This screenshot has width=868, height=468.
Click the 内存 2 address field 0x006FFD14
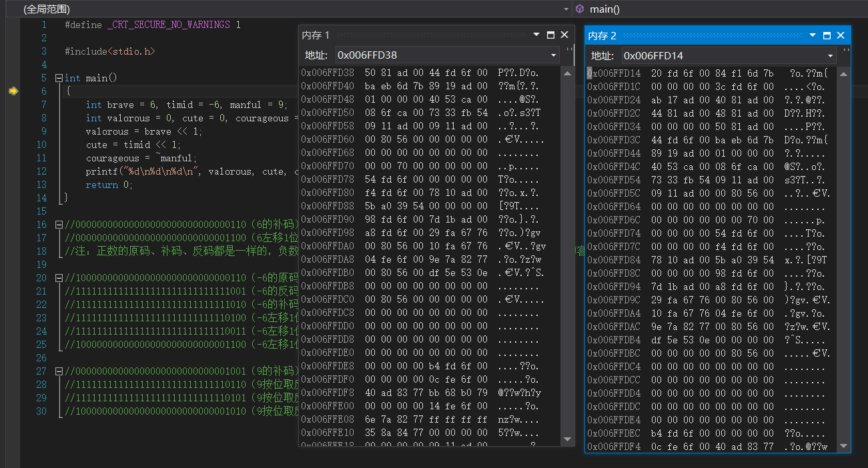[723, 55]
